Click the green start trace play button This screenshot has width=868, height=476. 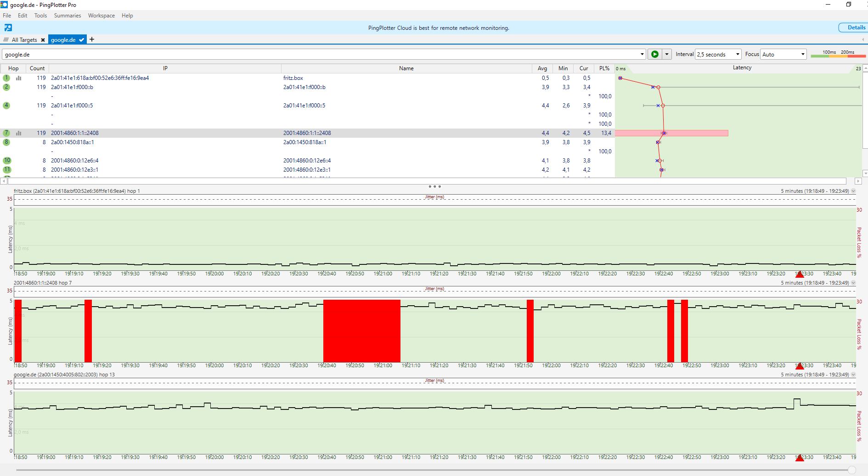(x=654, y=54)
